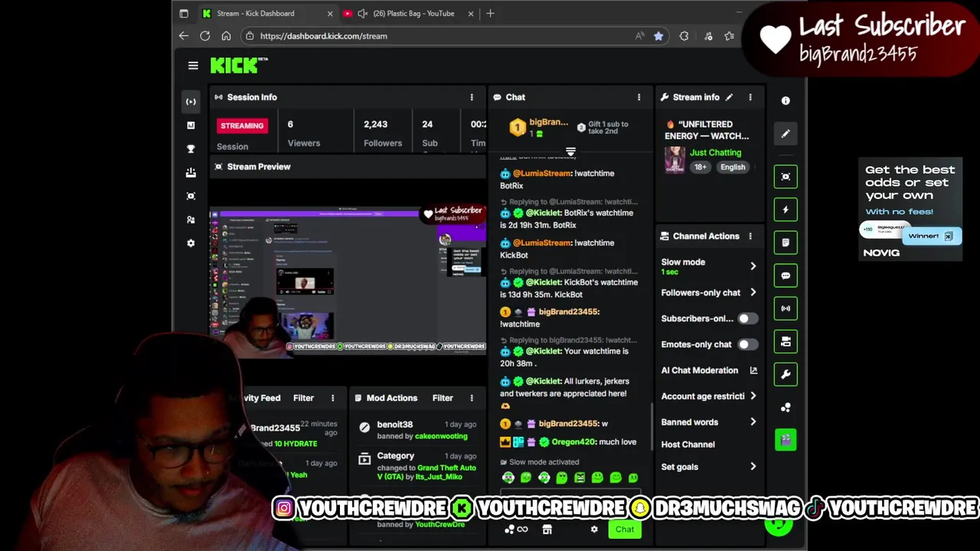Edit Stream info with the pencil icon
Screen dimensions: 980x551
click(729, 97)
